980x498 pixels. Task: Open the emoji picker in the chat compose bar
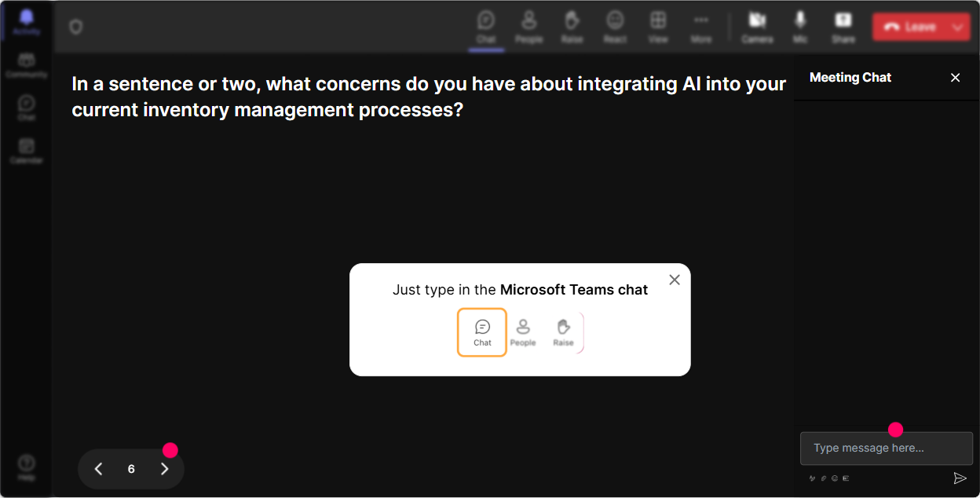835,478
